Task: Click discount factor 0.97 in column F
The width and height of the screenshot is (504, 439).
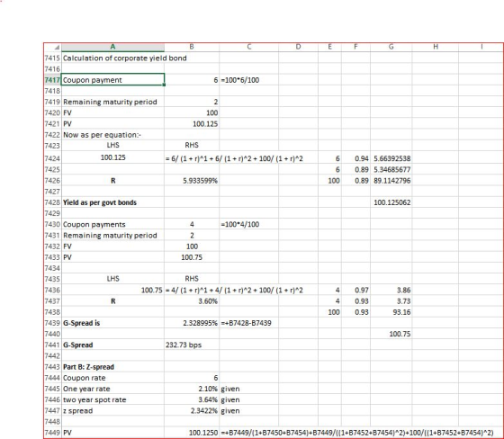Action: coord(362,291)
